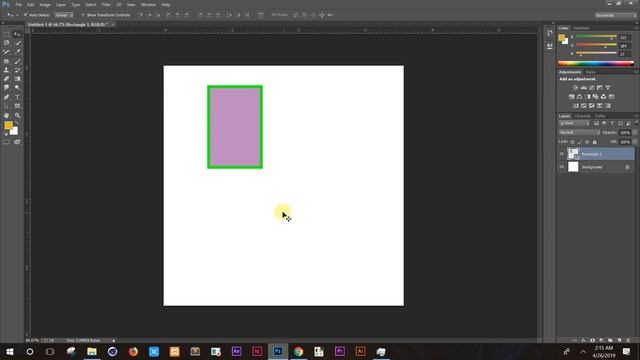This screenshot has width=640, height=360.
Task: Toggle the Auto-Select checkbox
Action: click(25, 15)
